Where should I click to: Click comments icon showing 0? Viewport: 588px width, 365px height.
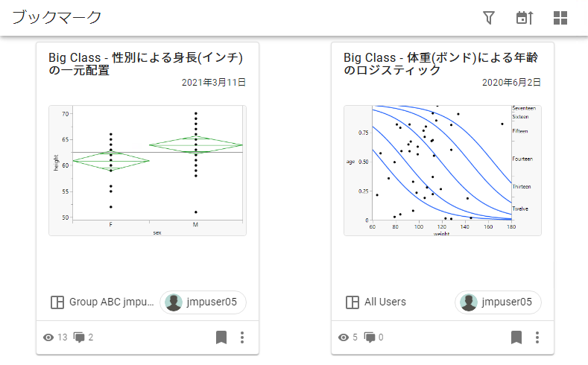coord(370,337)
